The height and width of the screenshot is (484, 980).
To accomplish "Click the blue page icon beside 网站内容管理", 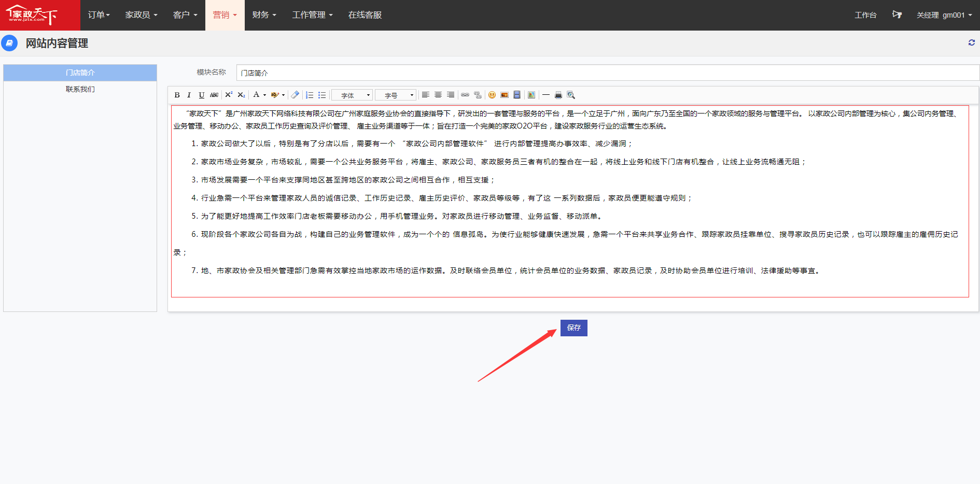I will pyautogui.click(x=9, y=43).
